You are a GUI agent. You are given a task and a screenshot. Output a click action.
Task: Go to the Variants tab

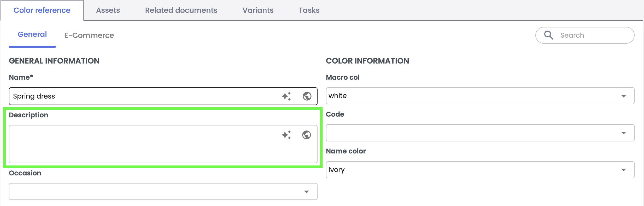258,10
